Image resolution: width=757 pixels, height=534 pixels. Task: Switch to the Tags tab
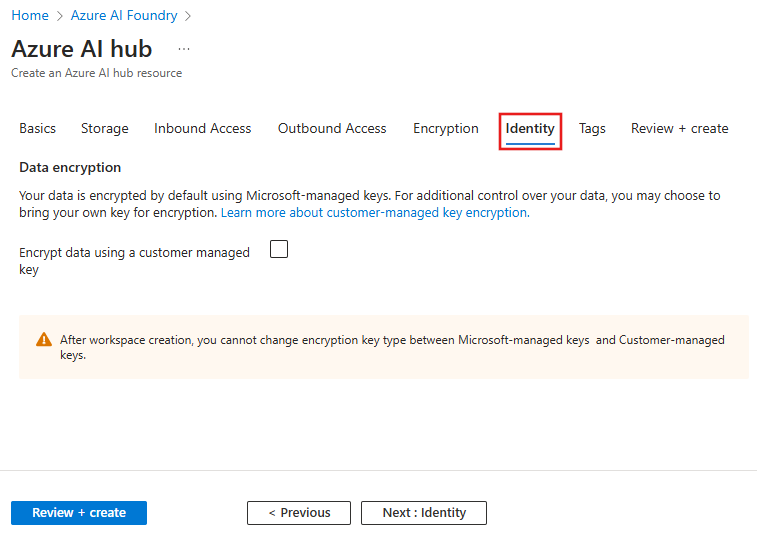(592, 128)
